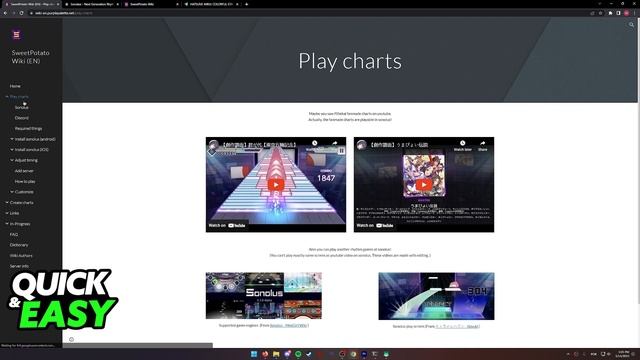This screenshot has width=640, height=360.
Task: Switch to the HATSUNE MIKU COLORFUL tab
Action: click(x=211, y=4)
